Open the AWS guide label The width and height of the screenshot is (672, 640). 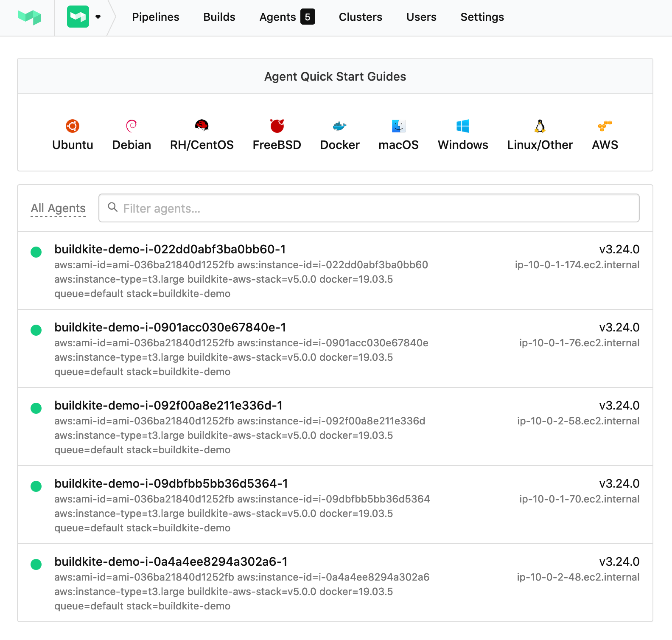point(605,145)
